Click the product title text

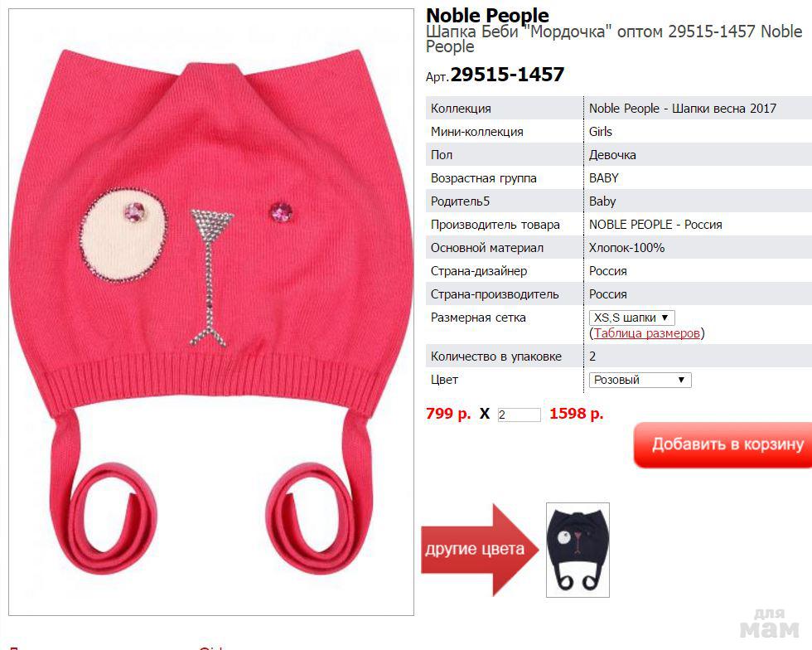point(614,38)
